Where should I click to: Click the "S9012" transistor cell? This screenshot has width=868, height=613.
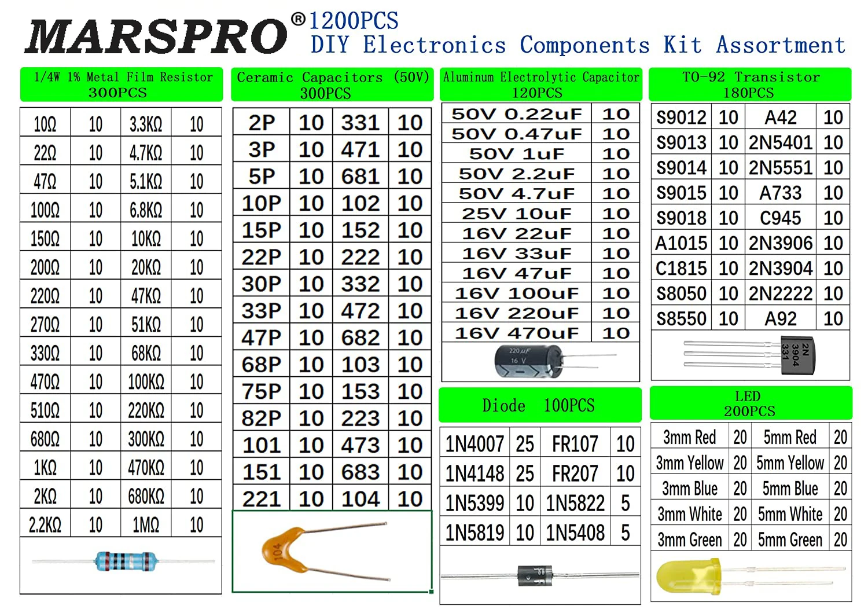[681, 118]
